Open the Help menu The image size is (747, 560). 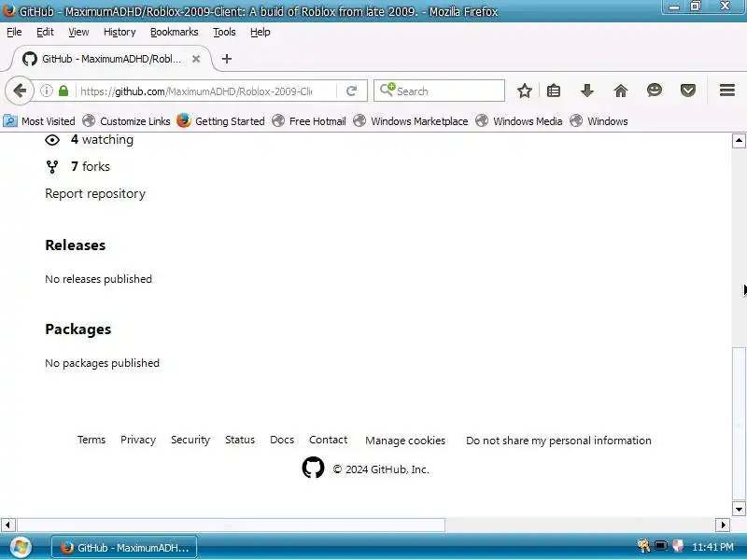(x=261, y=32)
